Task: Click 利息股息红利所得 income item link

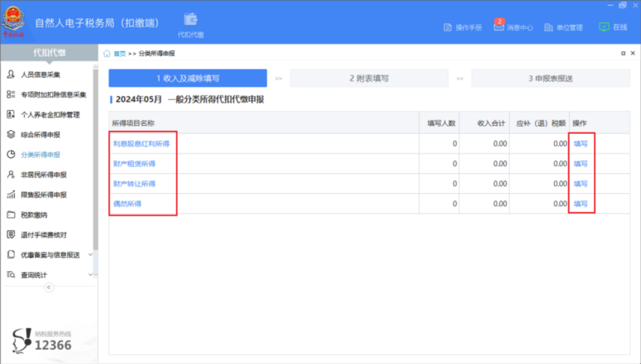Action: tap(141, 144)
